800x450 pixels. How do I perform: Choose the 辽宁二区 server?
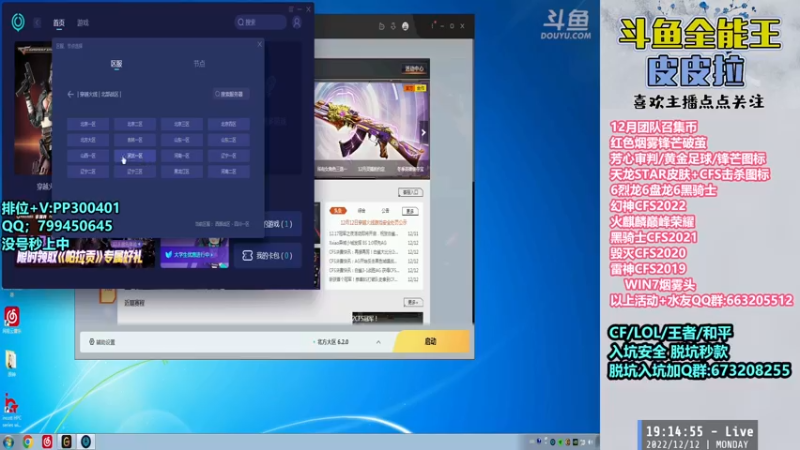click(88, 171)
